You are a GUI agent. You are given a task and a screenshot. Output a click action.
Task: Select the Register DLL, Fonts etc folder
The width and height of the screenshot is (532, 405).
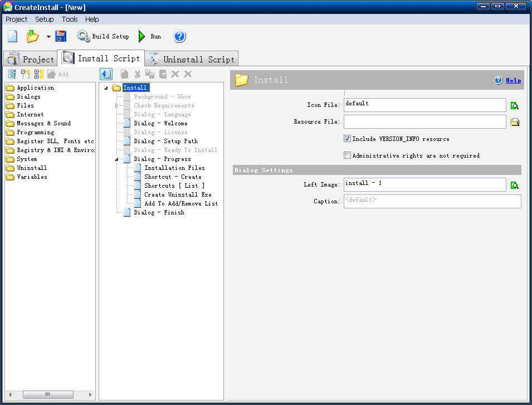50,141
